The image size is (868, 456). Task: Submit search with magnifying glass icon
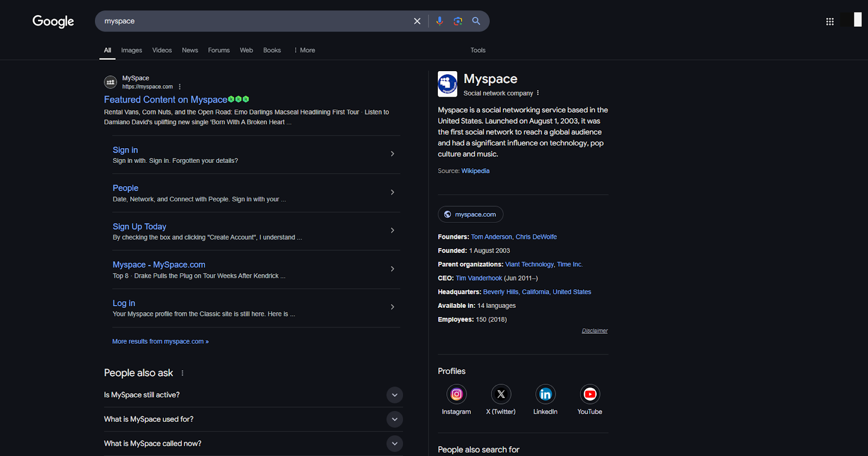pyautogui.click(x=476, y=21)
